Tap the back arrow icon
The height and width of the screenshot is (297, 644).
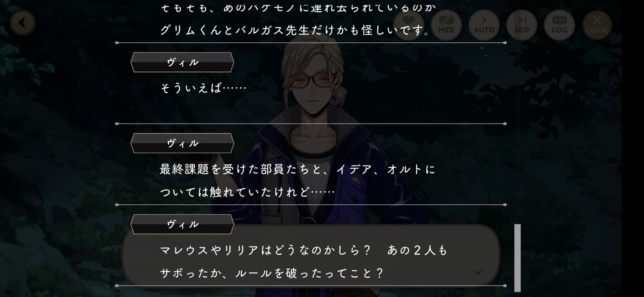pyautogui.click(x=22, y=23)
